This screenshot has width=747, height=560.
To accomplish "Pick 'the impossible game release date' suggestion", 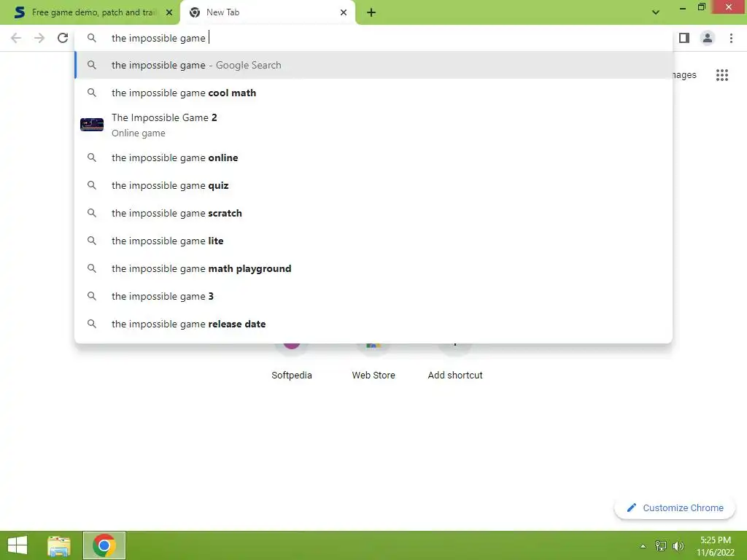I will pyautogui.click(x=373, y=324).
